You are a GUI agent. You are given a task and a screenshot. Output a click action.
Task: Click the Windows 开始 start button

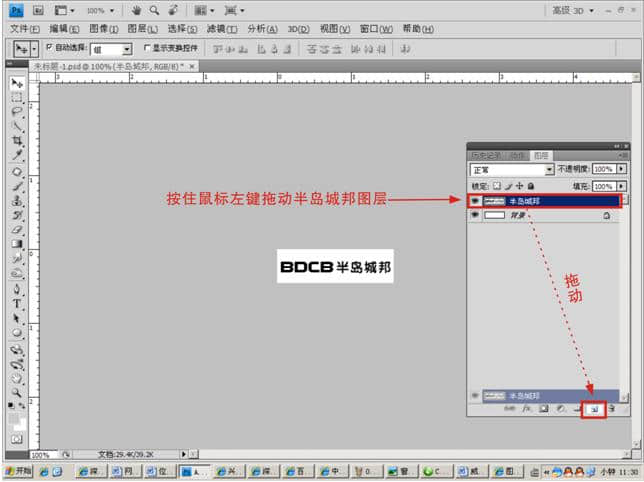tap(17, 471)
